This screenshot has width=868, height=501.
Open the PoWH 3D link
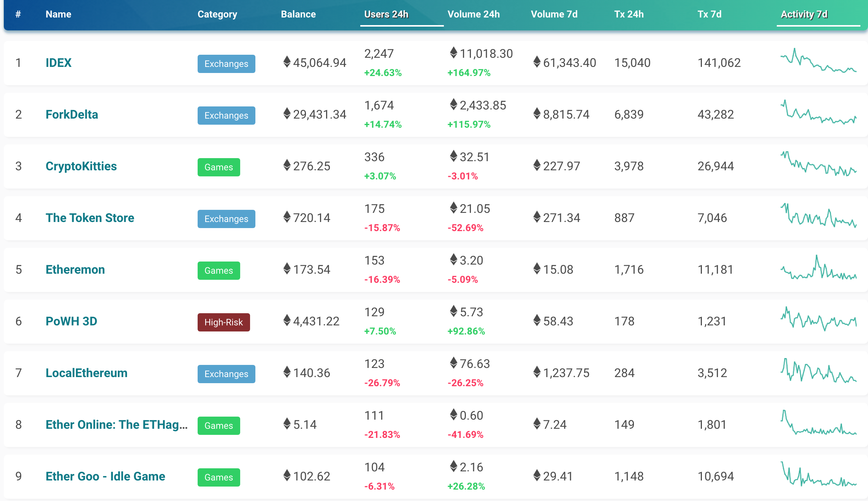point(71,321)
